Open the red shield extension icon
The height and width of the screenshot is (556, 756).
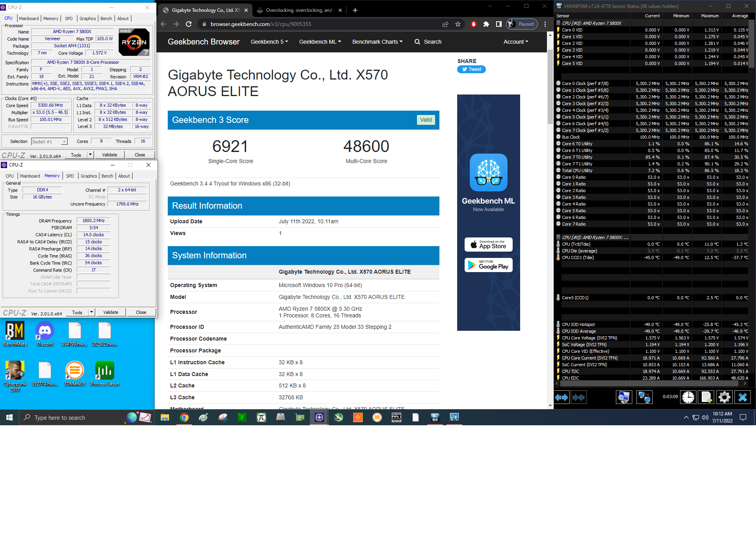click(474, 24)
